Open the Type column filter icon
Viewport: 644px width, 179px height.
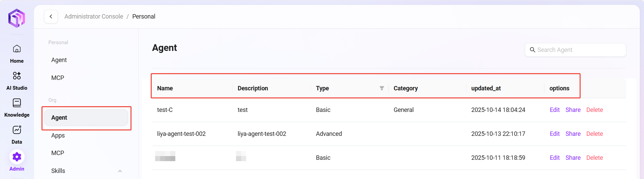coord(382,88)
